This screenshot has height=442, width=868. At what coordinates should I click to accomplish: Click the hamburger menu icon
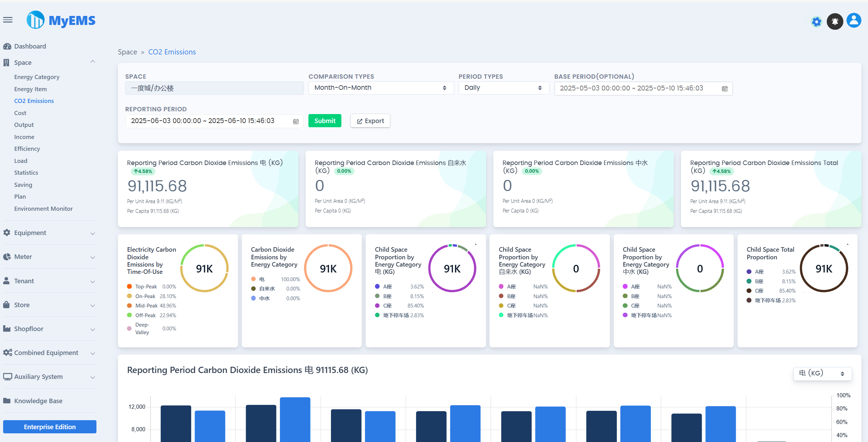(8, 20)
